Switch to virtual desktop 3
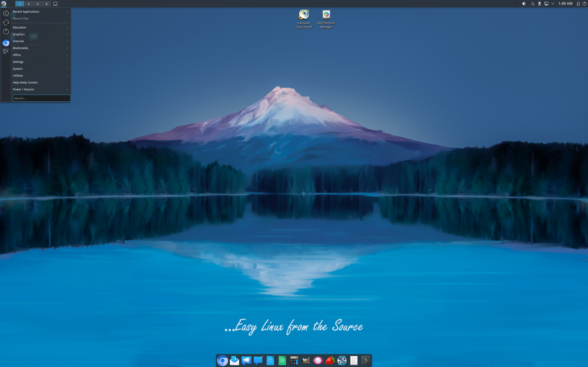Screen dimensions: 588x367 [x=37, y=4]
